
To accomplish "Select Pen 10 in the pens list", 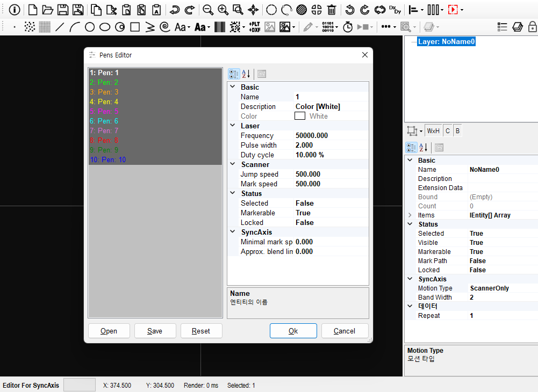I will coord(155,159).
